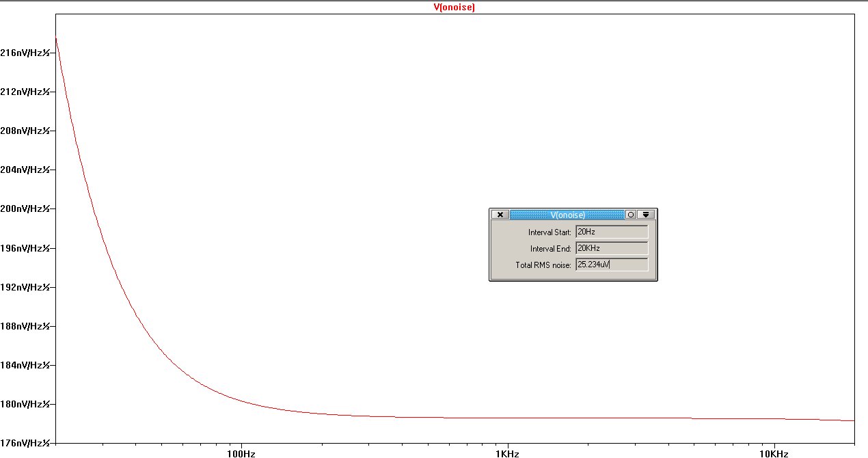This screenshot has height=458, width=868.
Task: Click the 176nV/Hz½ y-axis label
Action: [25, 443]
